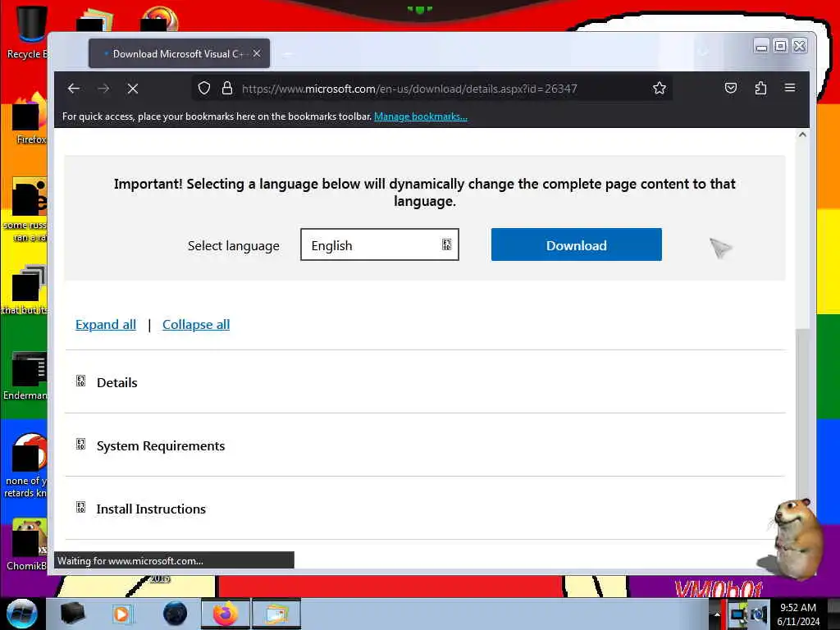Select the Recycle Bin desktop icon

[27, 33]
